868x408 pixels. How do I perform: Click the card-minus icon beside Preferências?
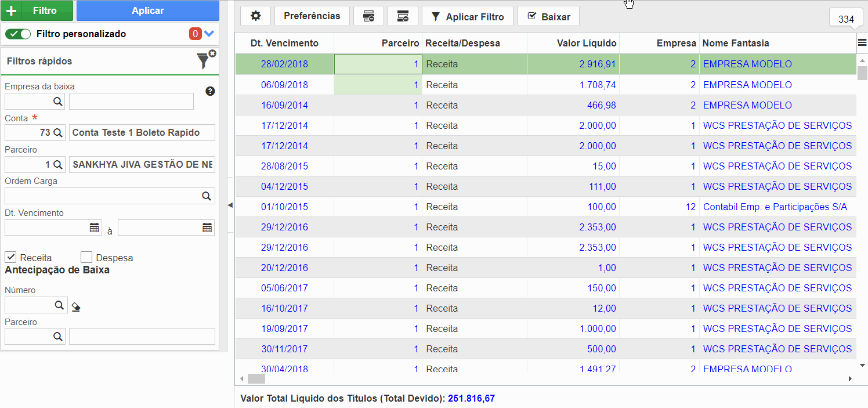368,16
